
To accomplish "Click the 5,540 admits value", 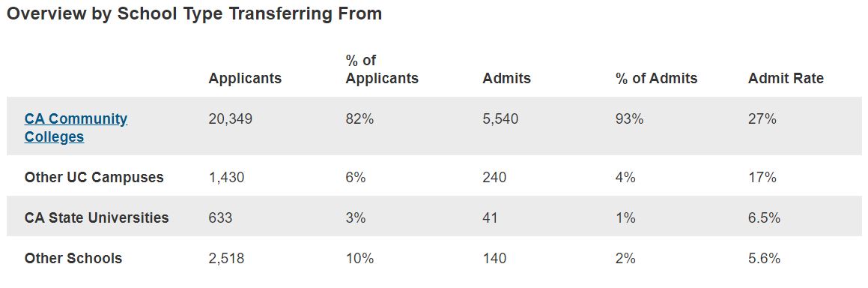I will pyautogui.click(x=500, y=118).
